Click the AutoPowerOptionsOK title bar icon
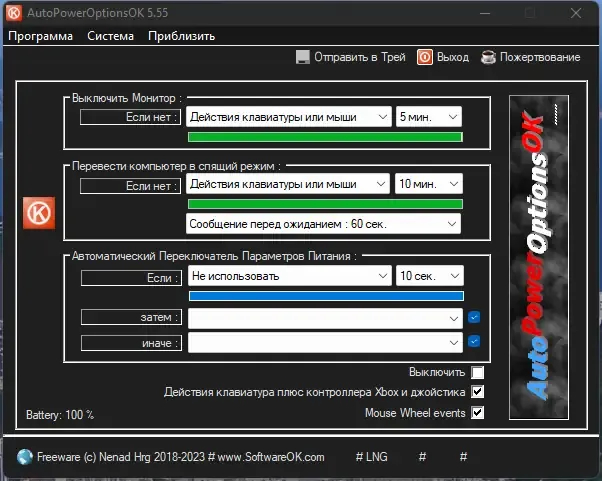602x481 pixels. point(14,13)
